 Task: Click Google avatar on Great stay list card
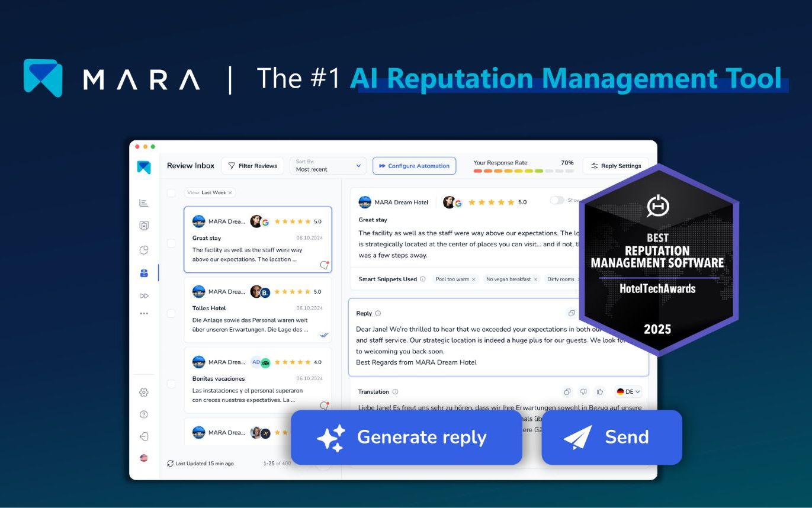coord(265,223)
